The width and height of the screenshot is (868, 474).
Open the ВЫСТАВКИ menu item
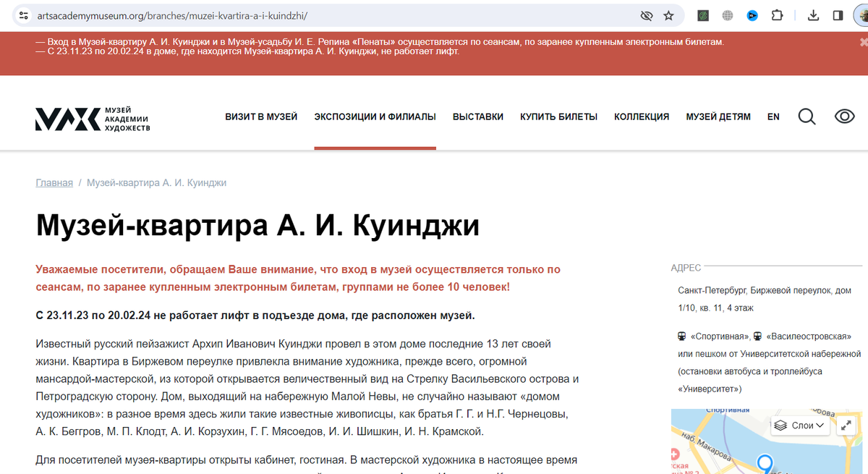click(x=478, y=117)
